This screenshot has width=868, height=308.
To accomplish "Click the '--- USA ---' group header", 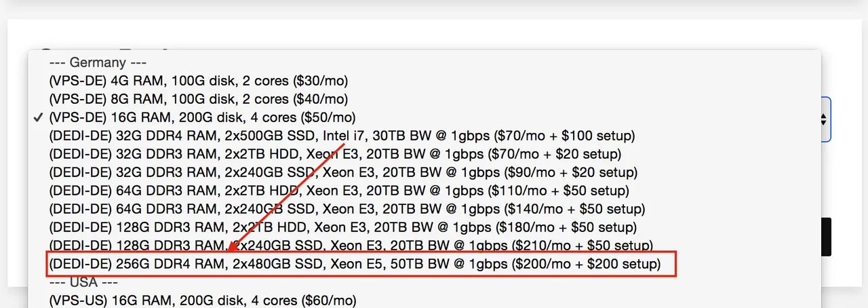I will pyautogui.click(x=83, y=282).
